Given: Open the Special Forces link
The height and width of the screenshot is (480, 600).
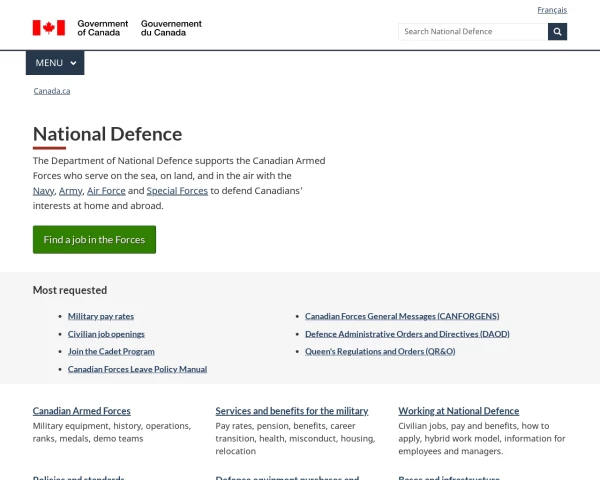Looking at the screenshot, I should pyautogui.click(x=177, y=191).
